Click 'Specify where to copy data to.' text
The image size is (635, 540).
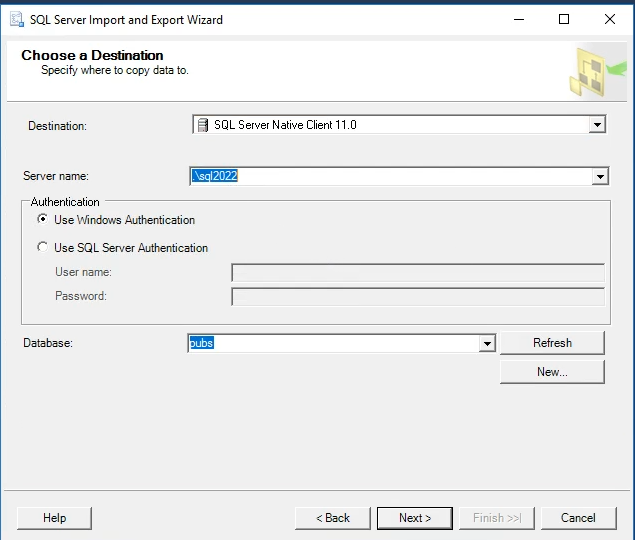tap(115, 70)
